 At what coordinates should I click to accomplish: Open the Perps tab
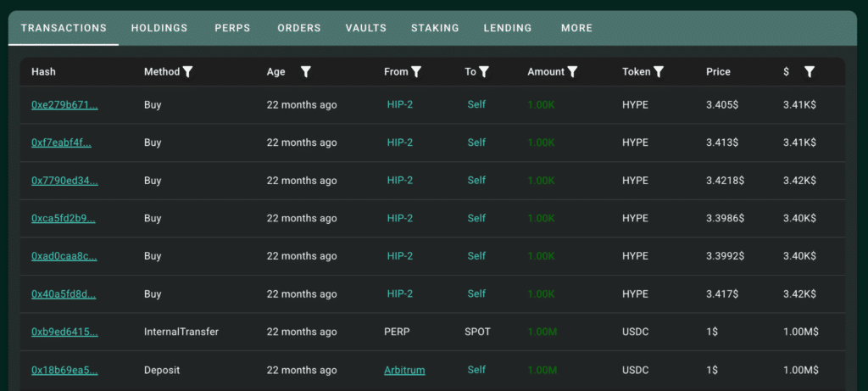click(232, 28)
